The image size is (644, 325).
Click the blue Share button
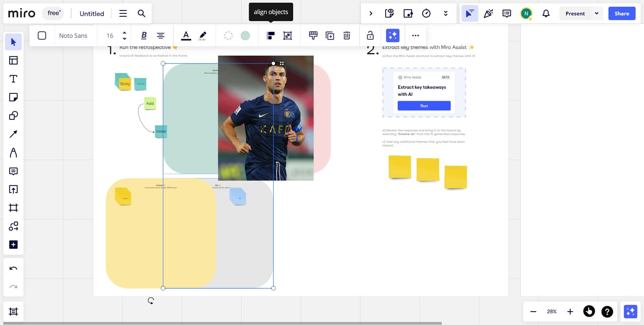click(x=622, y=13)
